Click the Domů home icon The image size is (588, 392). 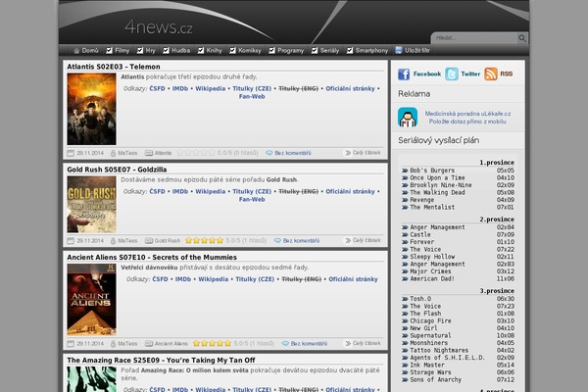[76, 51]
